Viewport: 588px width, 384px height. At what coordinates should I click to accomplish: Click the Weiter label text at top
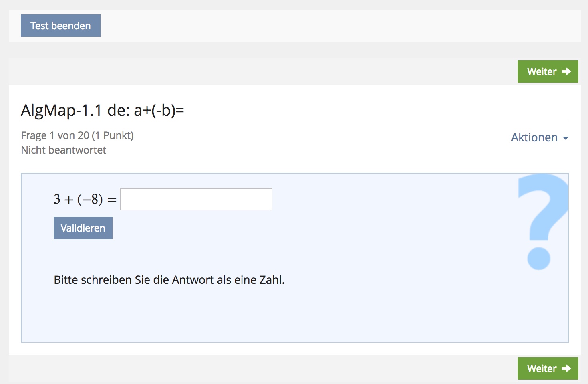542,71
